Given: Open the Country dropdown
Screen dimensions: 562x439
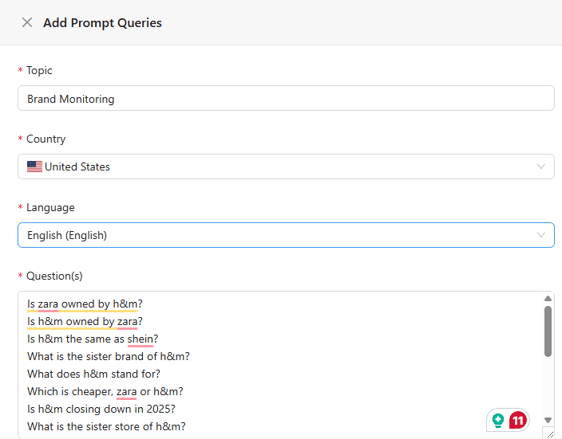Looking at the screenshot, I should tap(286, 167).
